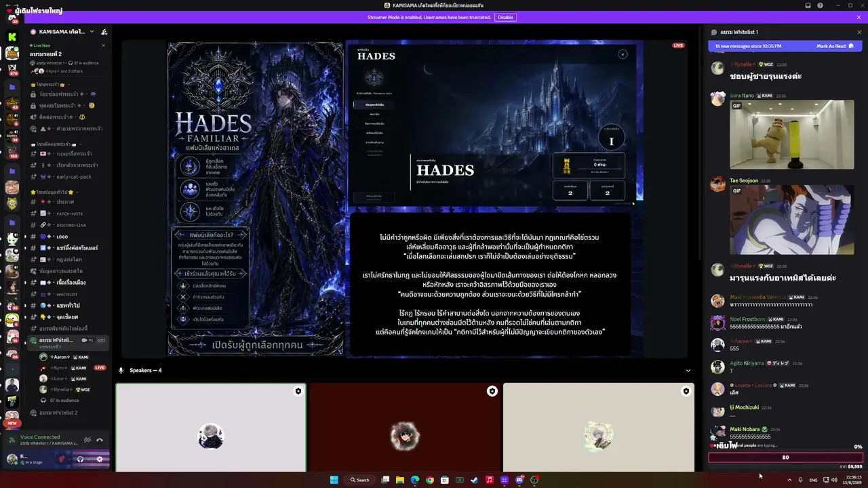The width and height of the screenshot is (868, 488).
Task: Click middle speaker tile with dark red background
Action: (405, 427)
